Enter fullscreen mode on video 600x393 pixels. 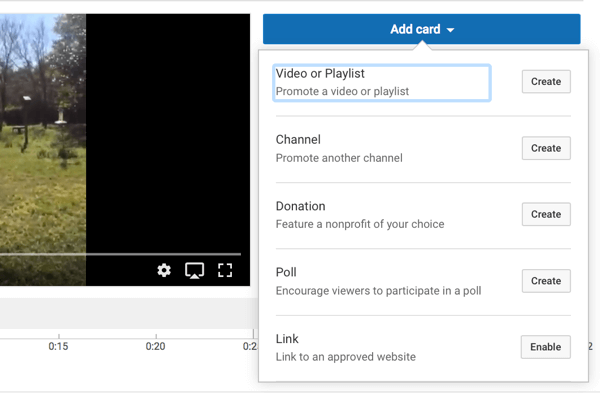[225, 270]
